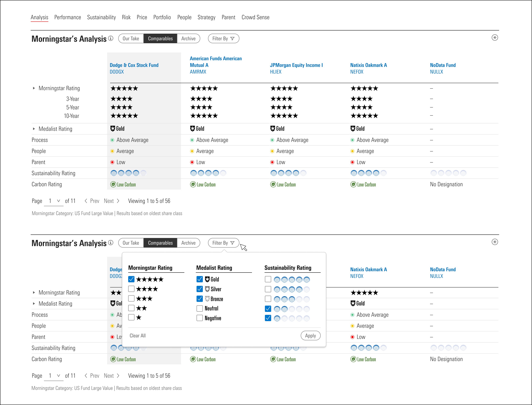Check the four-star Morningstar Rating checkbox

click(x=131, y=289)
